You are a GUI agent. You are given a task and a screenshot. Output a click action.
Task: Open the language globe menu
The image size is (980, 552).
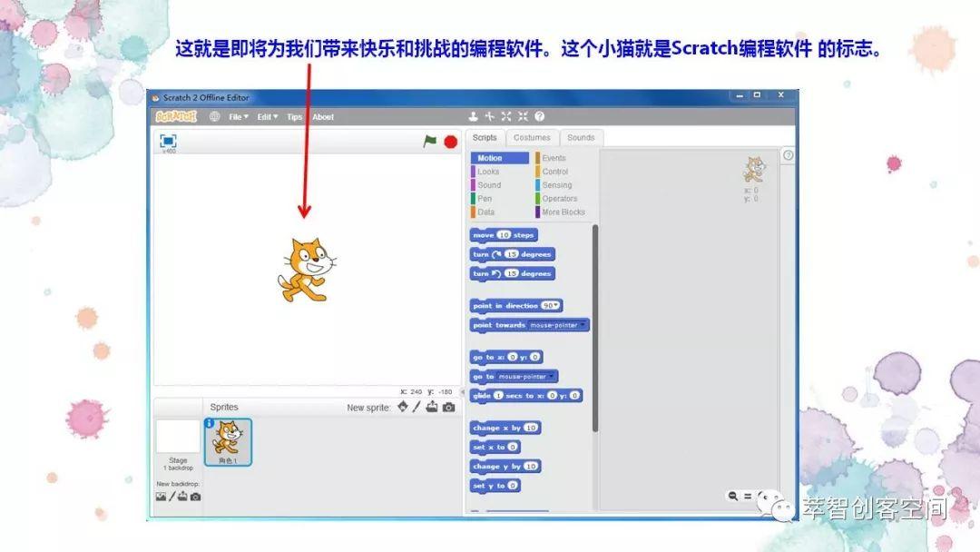tap(214, 116)
